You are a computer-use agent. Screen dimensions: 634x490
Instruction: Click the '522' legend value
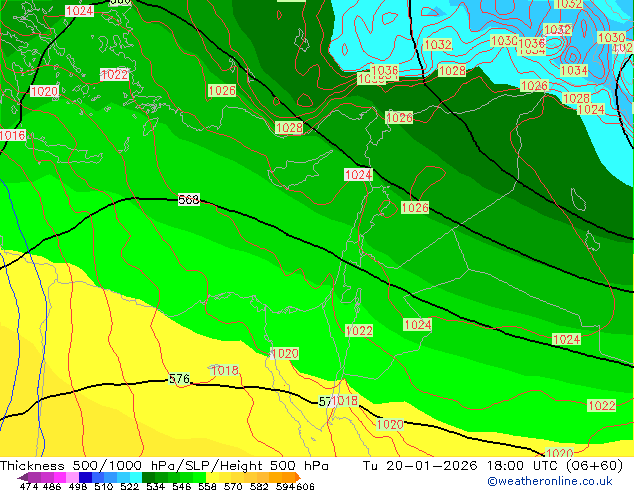(129, 486)
